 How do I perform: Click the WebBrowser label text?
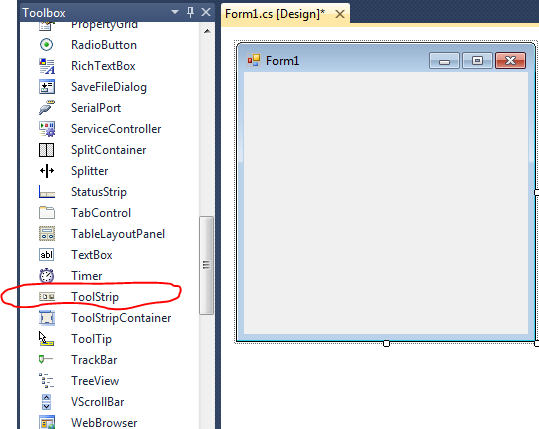pos(104,423)
